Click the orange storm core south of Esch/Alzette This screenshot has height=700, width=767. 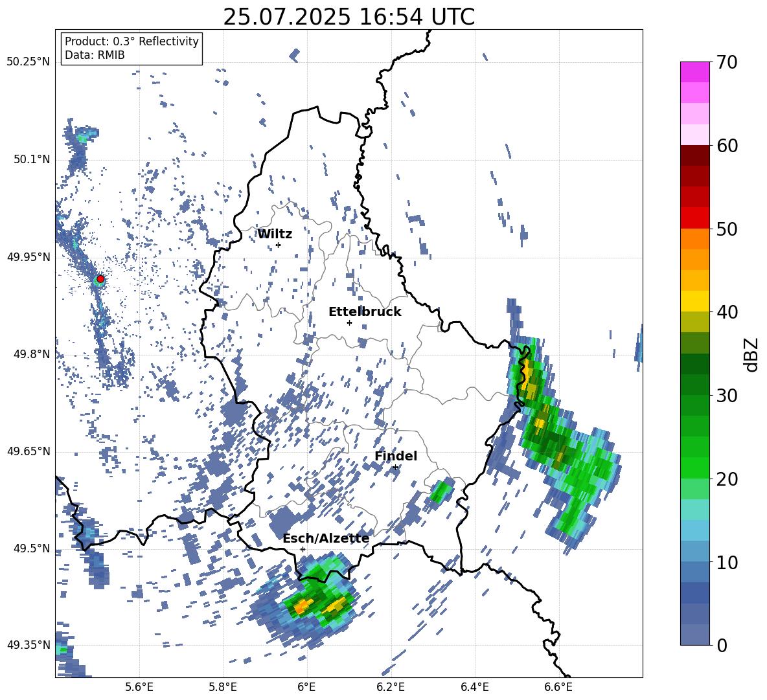point(303,606)
